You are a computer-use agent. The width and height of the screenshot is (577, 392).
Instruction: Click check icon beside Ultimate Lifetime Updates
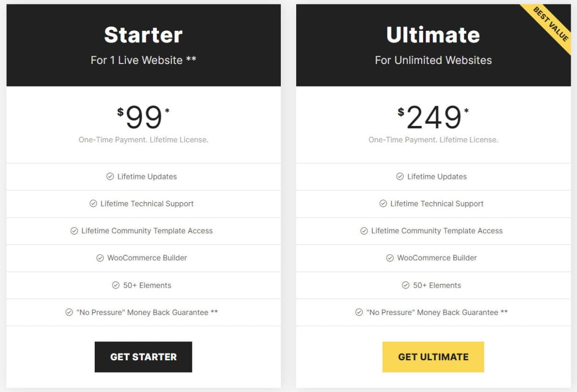(x=400, y=177)
